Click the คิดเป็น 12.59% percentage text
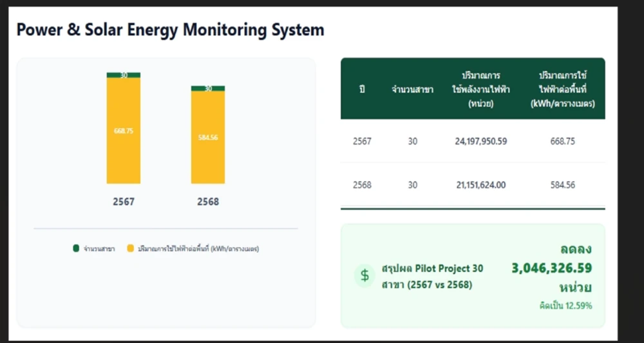Screen dimensions: 644x343 click(565, 306)
